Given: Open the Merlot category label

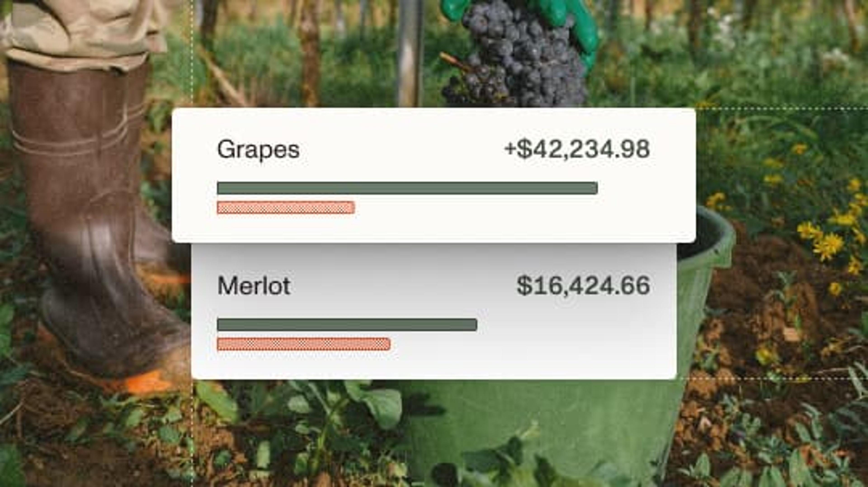Looking at the screenshot, I should (x=254, y=286).
